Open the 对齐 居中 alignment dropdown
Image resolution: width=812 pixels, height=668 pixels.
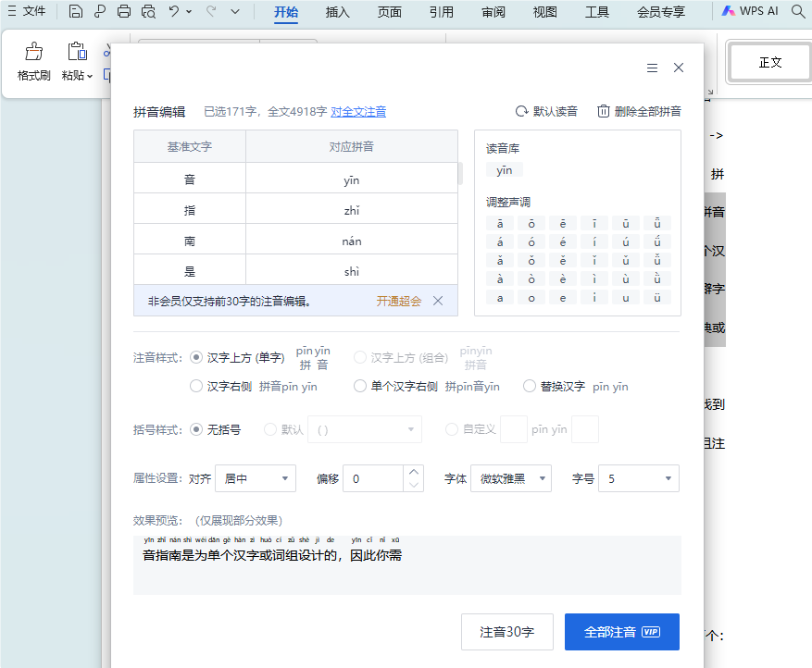[x=256, y=478]
